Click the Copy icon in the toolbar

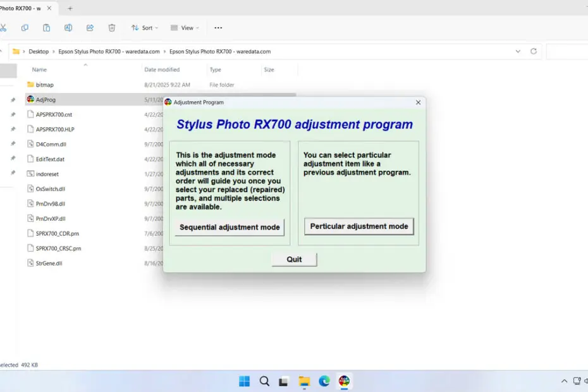pyautogui.click(x=25, y=28)
